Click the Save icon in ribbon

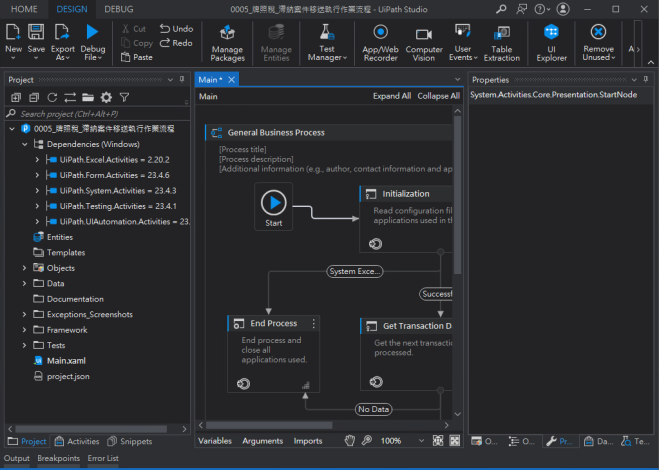coord(36,33)
